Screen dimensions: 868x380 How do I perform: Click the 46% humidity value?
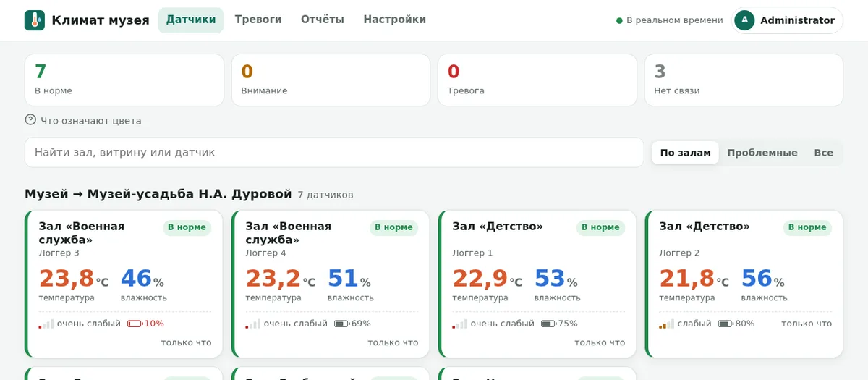[142, 279]
